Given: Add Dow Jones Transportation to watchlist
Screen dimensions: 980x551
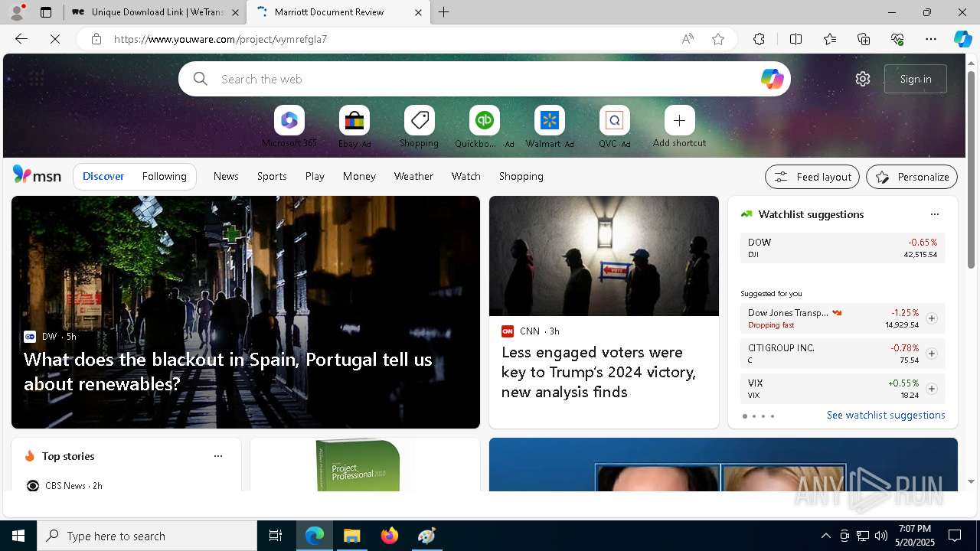Looking at the screenshot, I should pos(932,318).
